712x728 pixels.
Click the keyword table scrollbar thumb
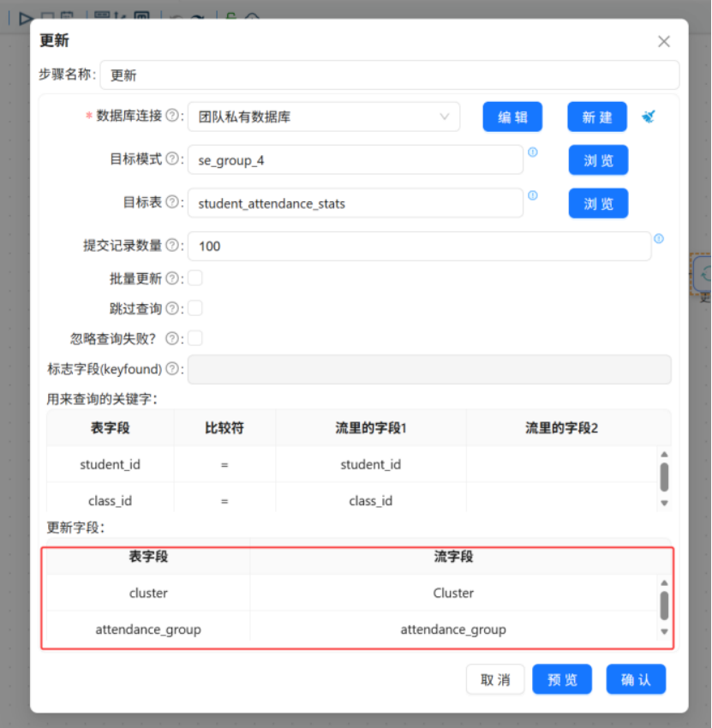click(x=664, y=477)
